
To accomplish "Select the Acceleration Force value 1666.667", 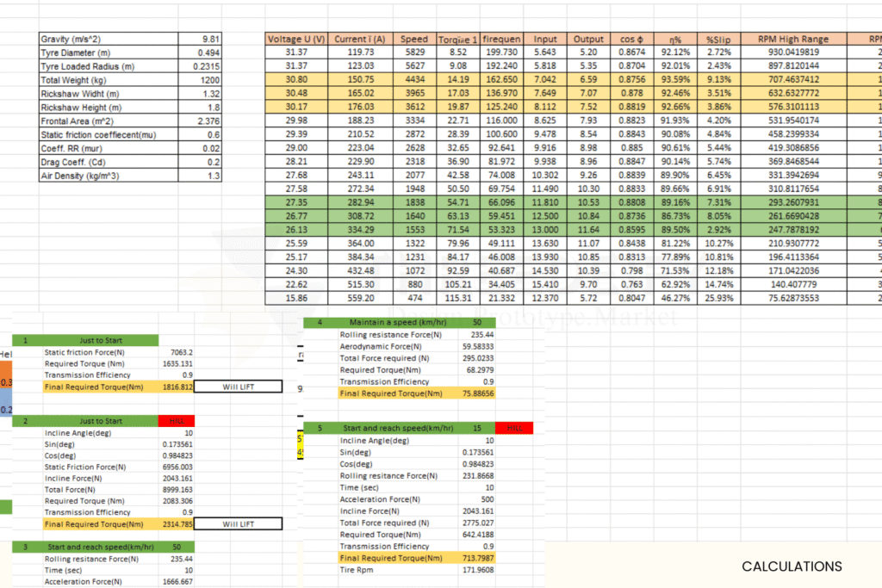I will pos(177,581).
